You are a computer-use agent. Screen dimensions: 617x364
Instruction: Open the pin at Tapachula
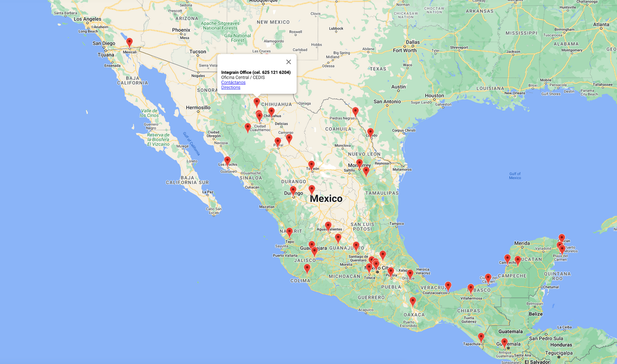pos(481,337)
